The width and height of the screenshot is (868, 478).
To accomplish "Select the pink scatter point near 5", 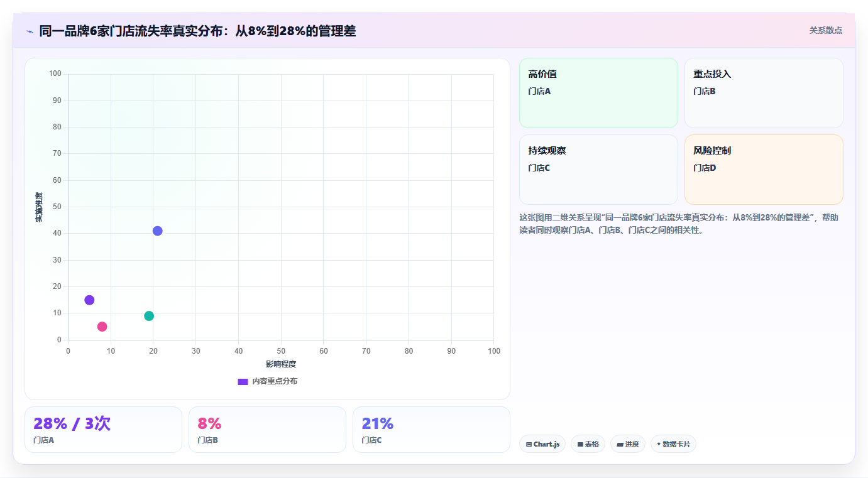I will (x=102, y=327).
